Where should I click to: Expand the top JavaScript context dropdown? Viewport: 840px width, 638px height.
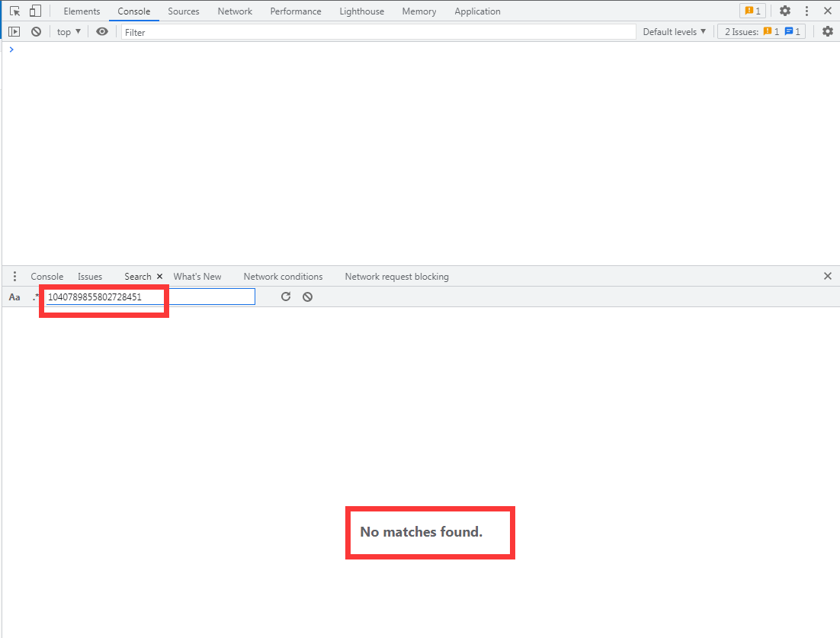[69, 32]
